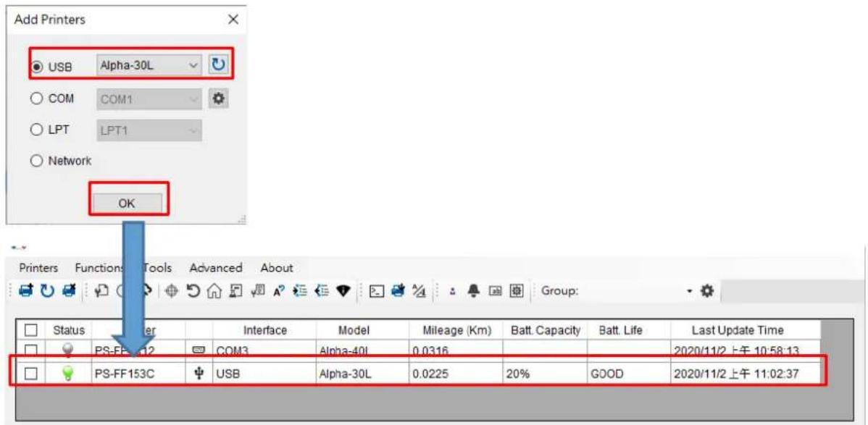Click the indent list icon with right arrow

click(x=299, y=290)
